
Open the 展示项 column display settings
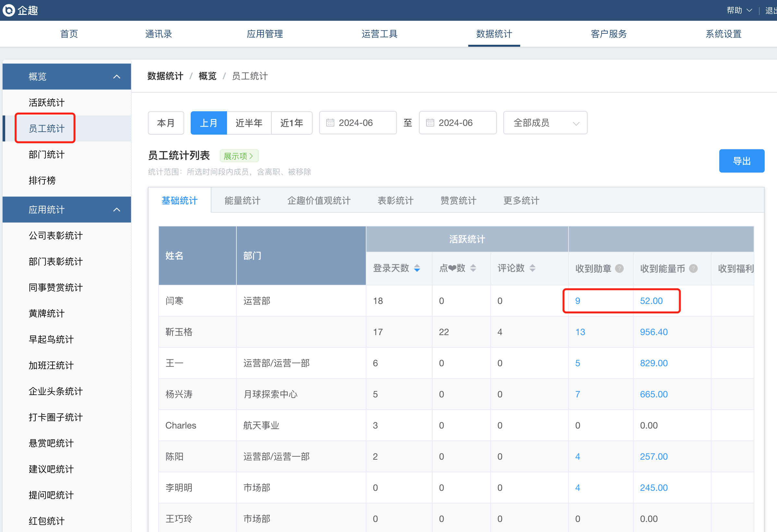click(239, 156)
